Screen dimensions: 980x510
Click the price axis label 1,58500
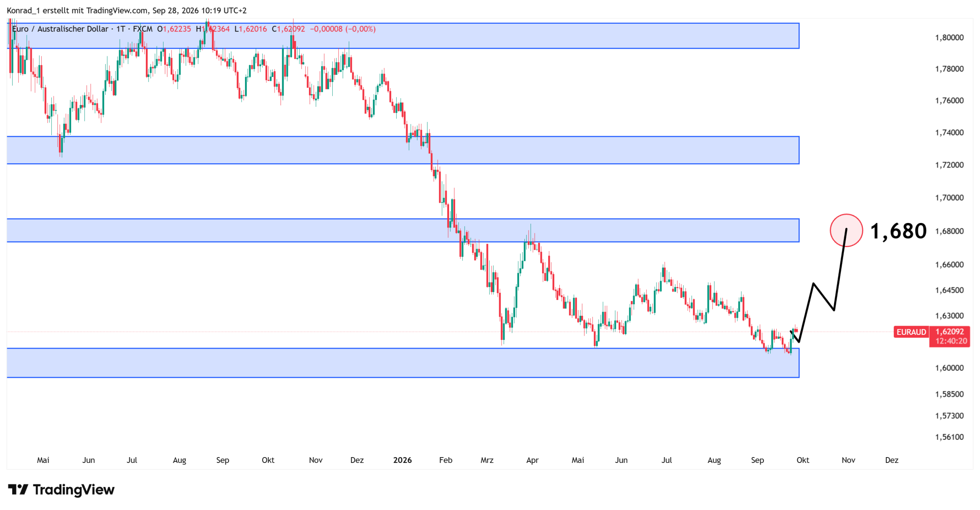pyautogui.click(x=949, y=394)
